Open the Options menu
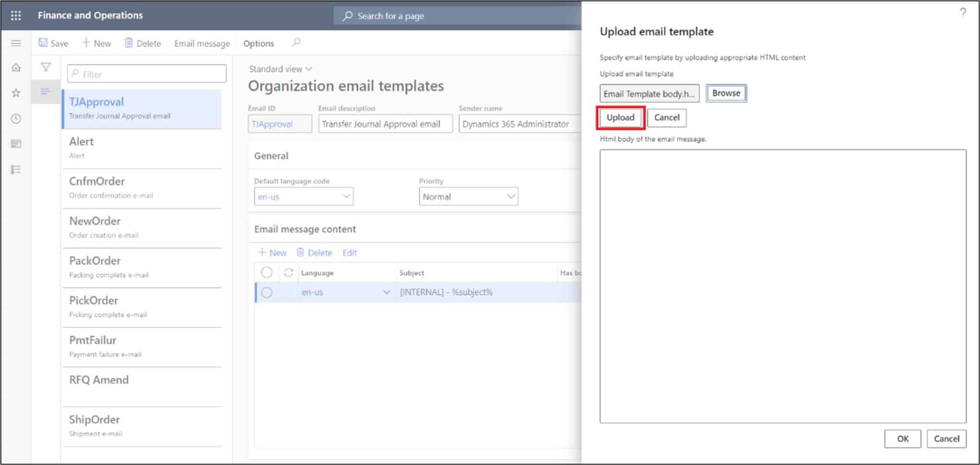The width and height of the screenshot is (980, 465). pyautogui.click(x=258, y=43)
